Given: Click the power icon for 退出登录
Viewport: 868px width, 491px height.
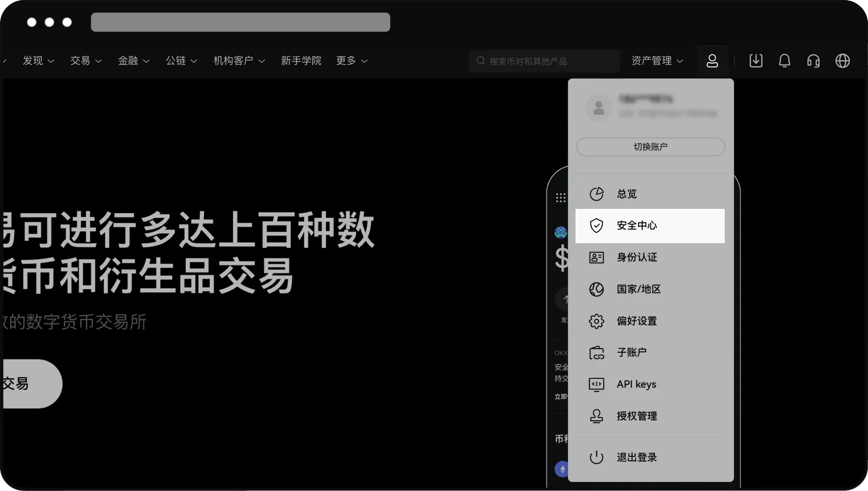Looking at the screenshot, I should (597, 457).
